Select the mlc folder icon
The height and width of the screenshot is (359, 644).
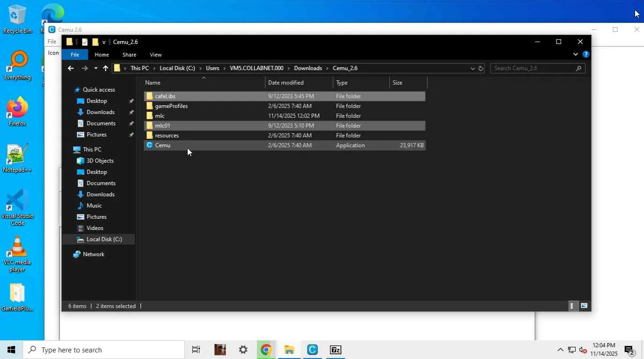(x=149, y=115)
